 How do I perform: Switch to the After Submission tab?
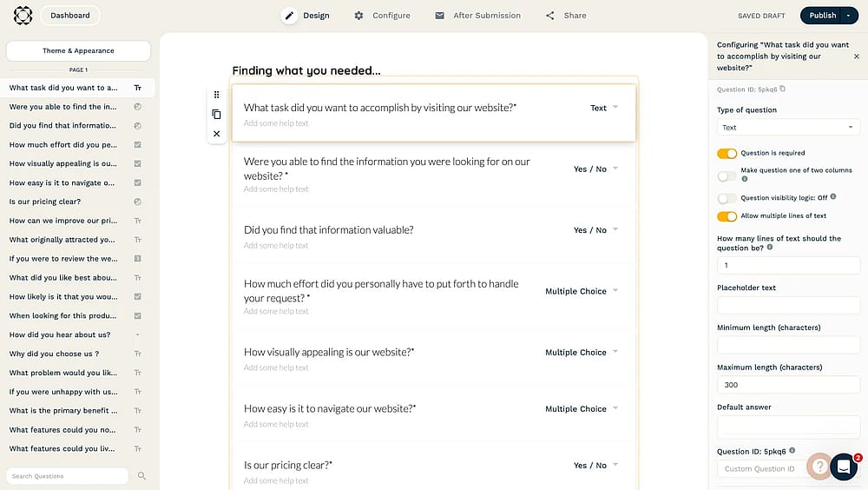coord(478,16)
